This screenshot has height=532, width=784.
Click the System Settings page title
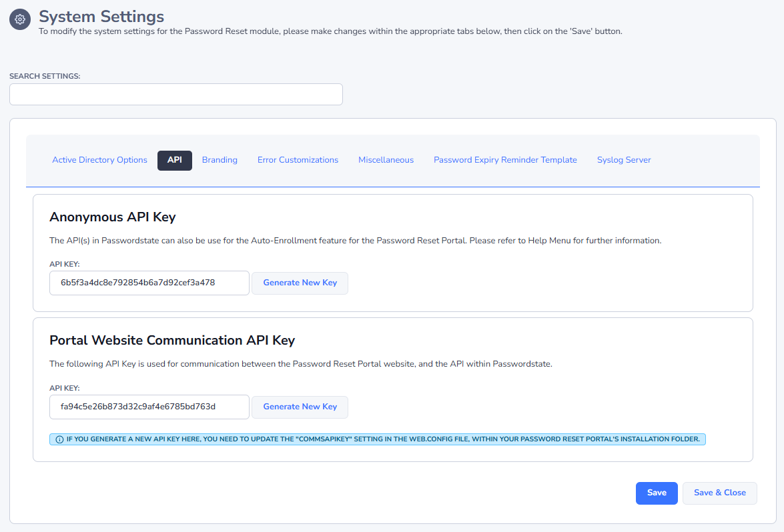[101, 17]
